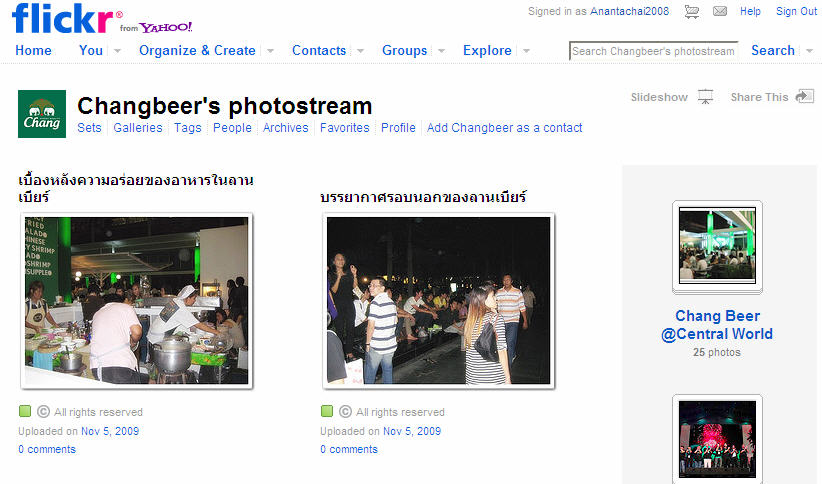Switch to the Galleries section

coord(137,128)
